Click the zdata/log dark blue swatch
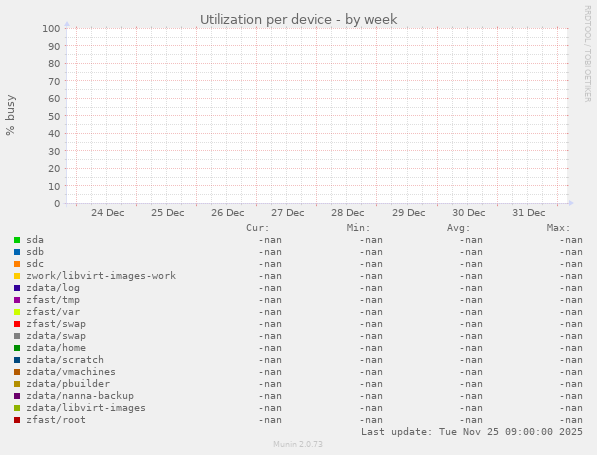 point(17,288)
